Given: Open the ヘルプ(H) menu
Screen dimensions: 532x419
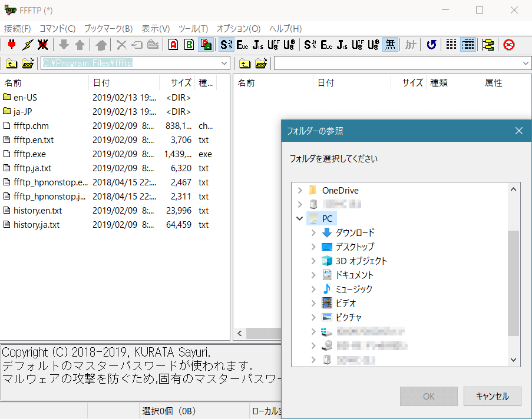Looking at the screenshot, I should (x=285, y=29).
